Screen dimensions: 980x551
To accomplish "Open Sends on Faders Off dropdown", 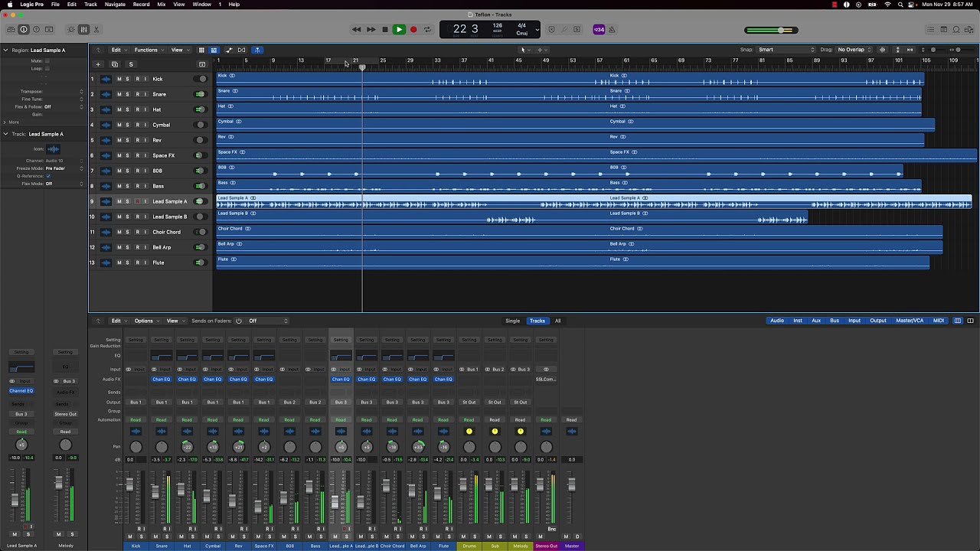I will pyautogui.click(x=267, y=321).
